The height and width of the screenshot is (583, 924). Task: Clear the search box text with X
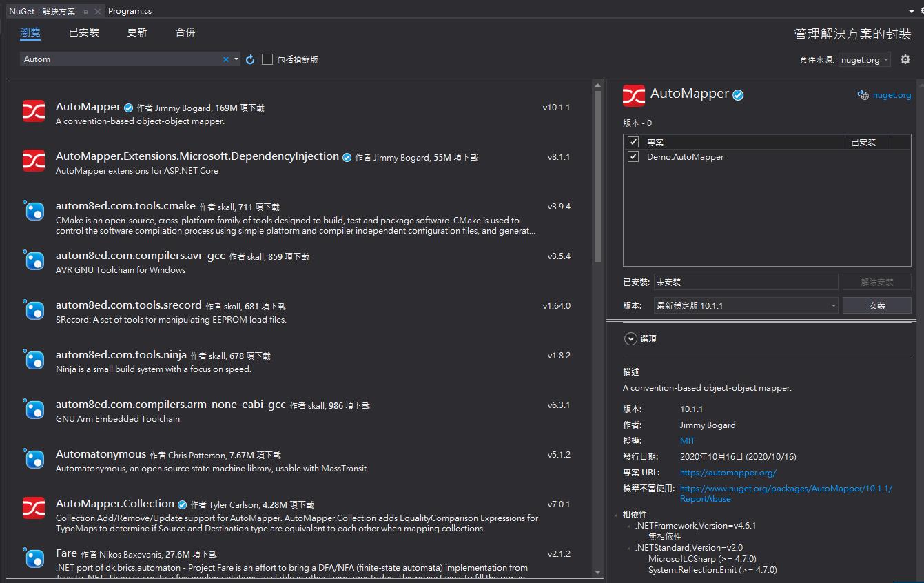pos(225,59)
